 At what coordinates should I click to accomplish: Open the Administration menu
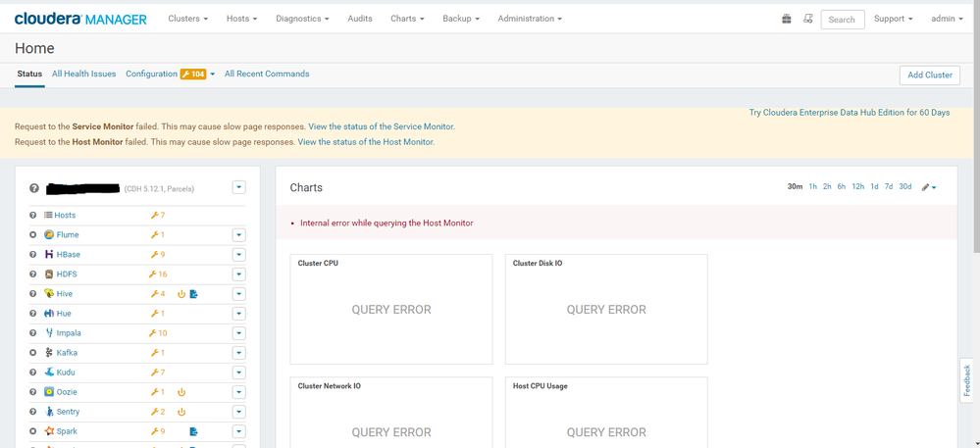pyautogui.click(x=530, y=19)
